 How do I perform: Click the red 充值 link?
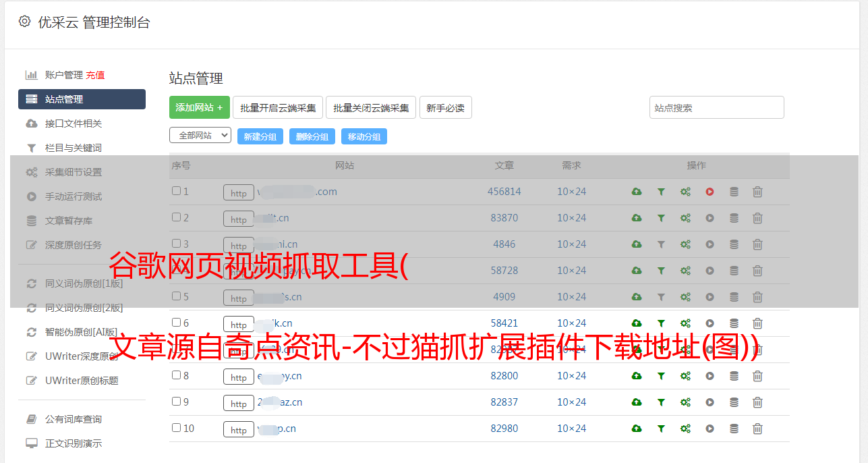(x=95, y=75)
